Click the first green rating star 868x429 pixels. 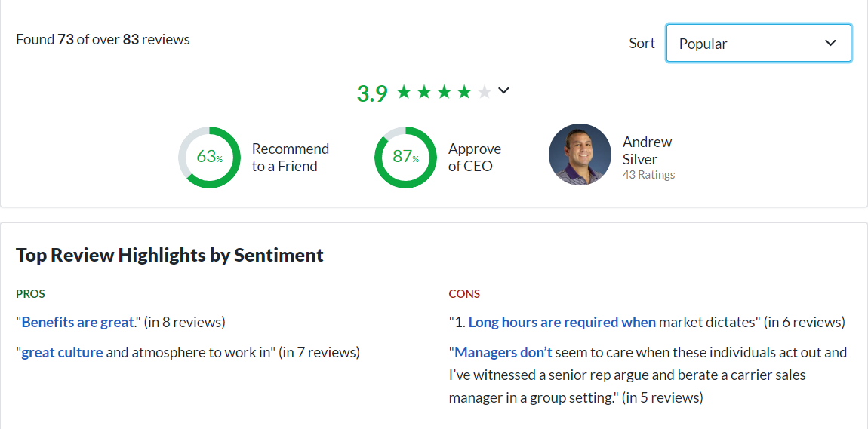404,92
